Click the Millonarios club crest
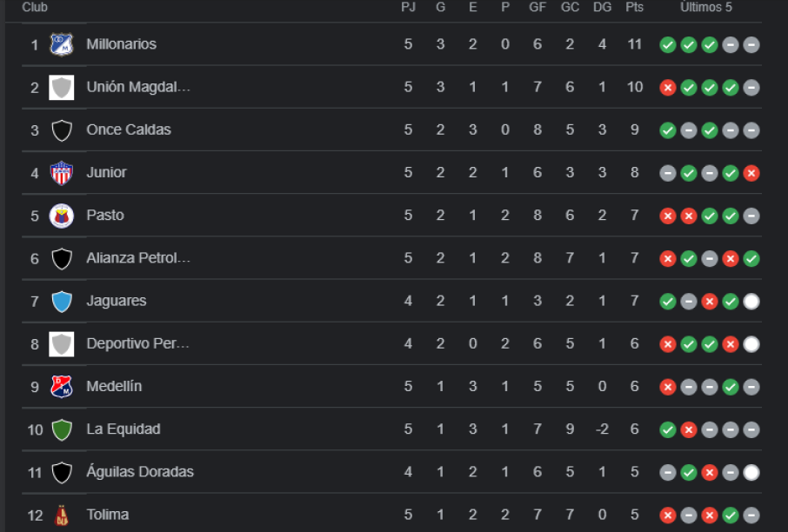This screenshot has height=532, width=788. (x=61, y=44)
